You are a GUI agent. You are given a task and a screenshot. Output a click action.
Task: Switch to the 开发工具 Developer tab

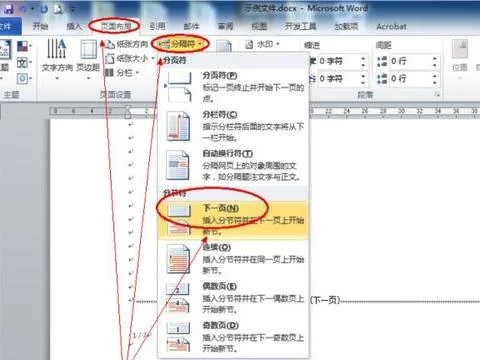(x=300, y=26)
